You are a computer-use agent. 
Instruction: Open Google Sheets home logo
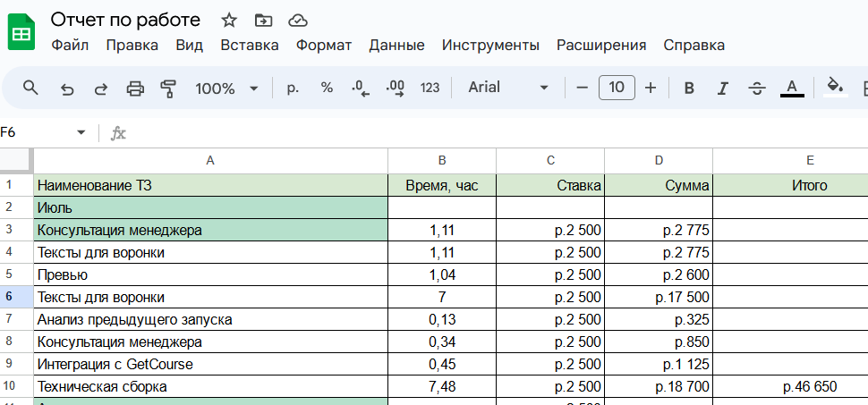(21, 33)
